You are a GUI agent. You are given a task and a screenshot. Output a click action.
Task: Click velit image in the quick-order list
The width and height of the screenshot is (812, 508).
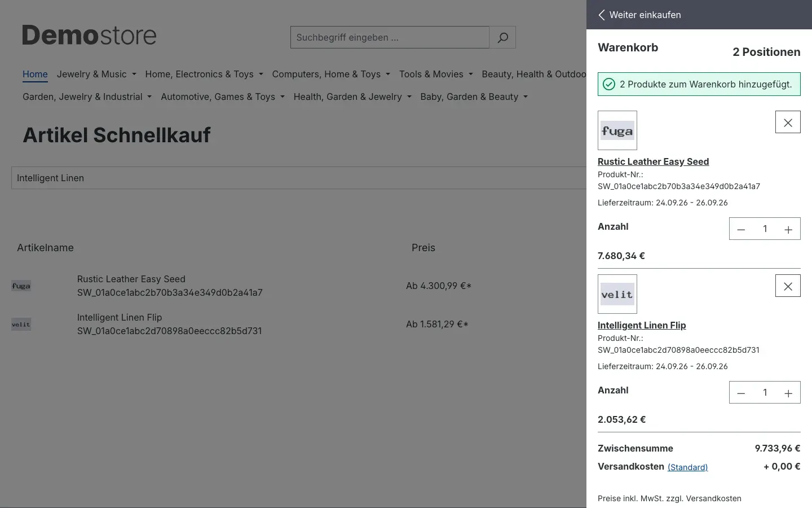pyautogui.click(x=21, y=324)
